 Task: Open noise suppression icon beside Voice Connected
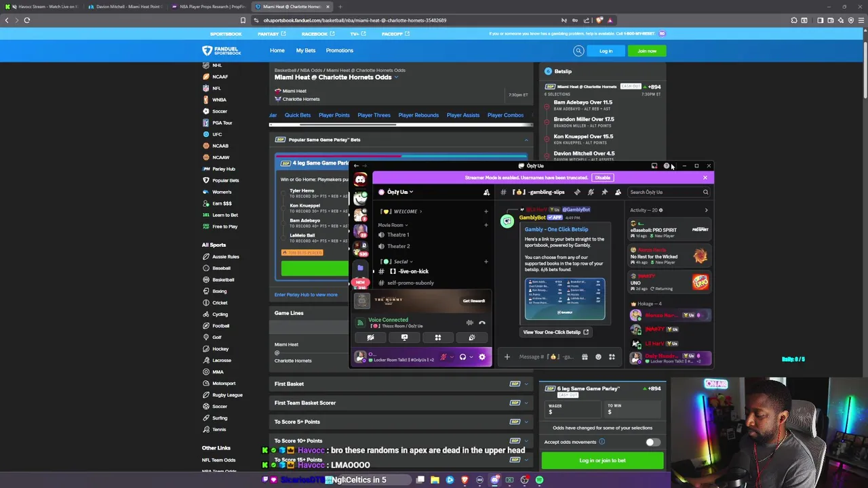pyautogui.click(x=469, y=323)
